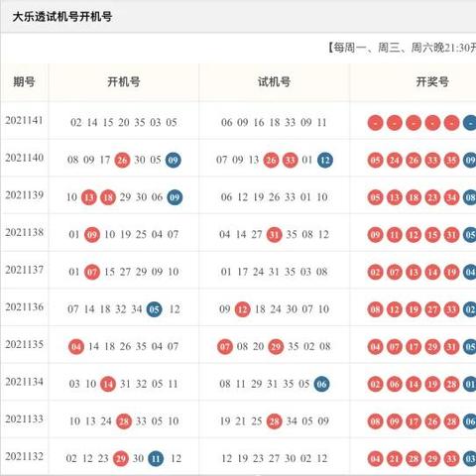The height and width of the screenshot is (476, 476).
Task: Click the 期号 column header
Action: 24,81
